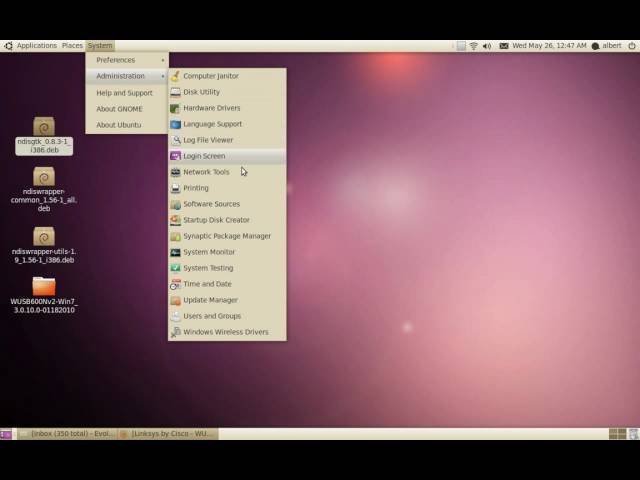Click the Time and Date clock icon

pos(176,284)
